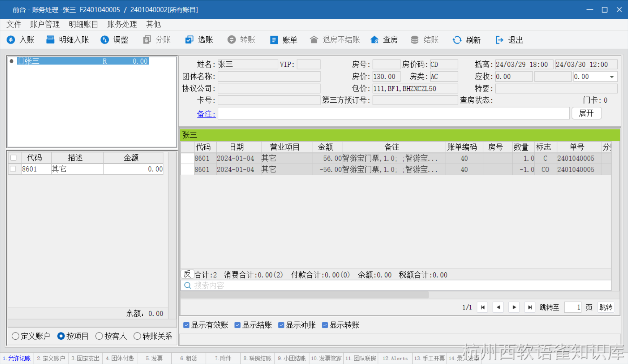This screenshot has height=364, width=628.
Task: Switch to 6.租赁 tab
Action: coord(189,358)
